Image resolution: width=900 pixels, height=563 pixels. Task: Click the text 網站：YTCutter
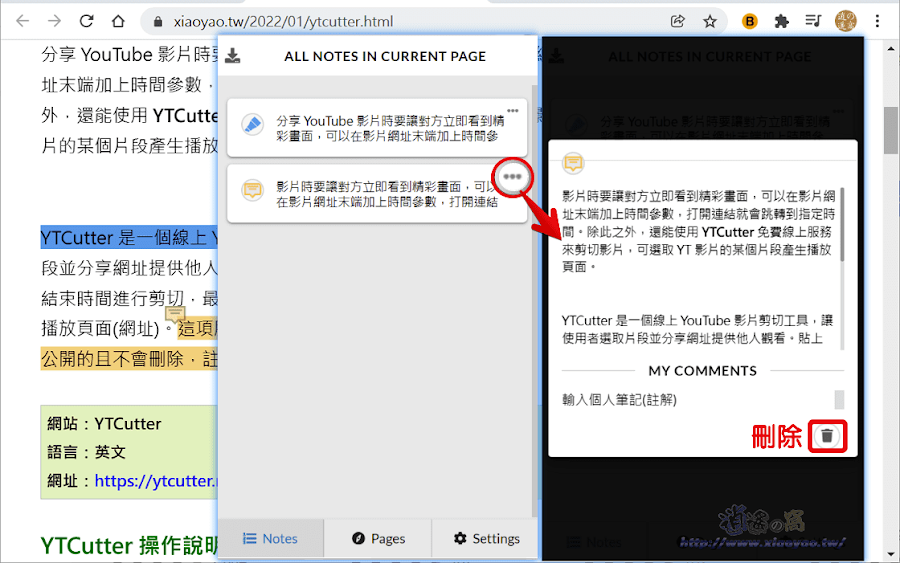[104, 424]
